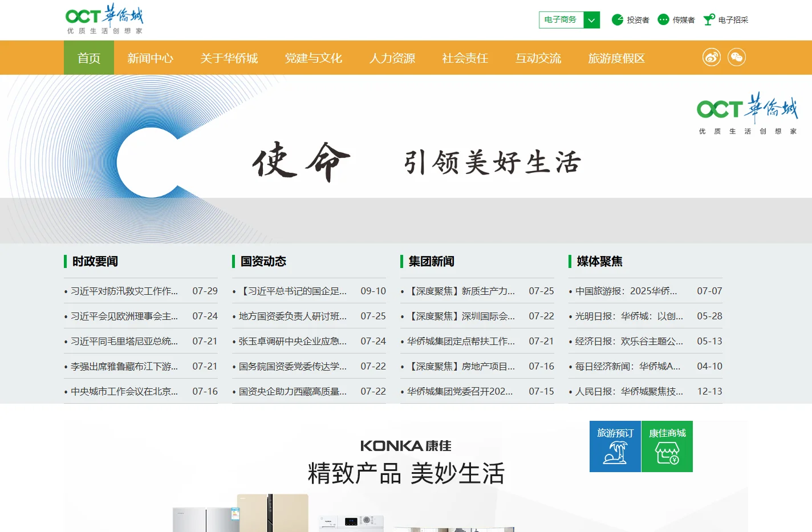Open the 社会责任 menu
Viewport: 812px width, 532px height.
click(465, 58)
